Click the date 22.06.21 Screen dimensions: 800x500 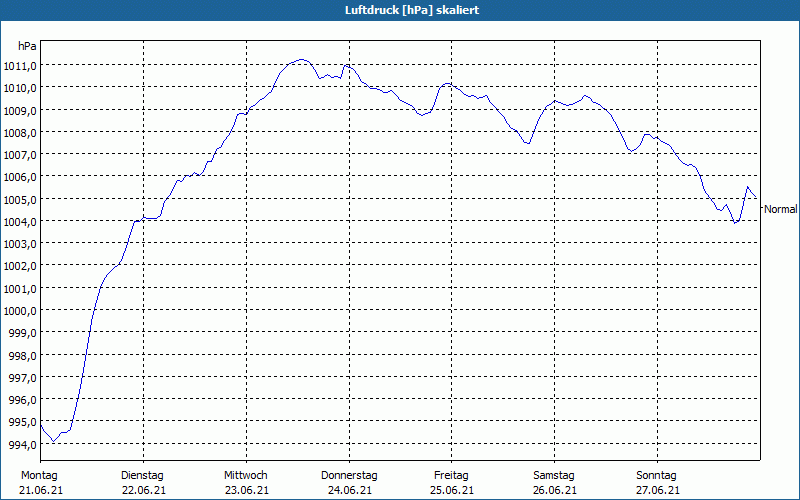click(144, 491)
